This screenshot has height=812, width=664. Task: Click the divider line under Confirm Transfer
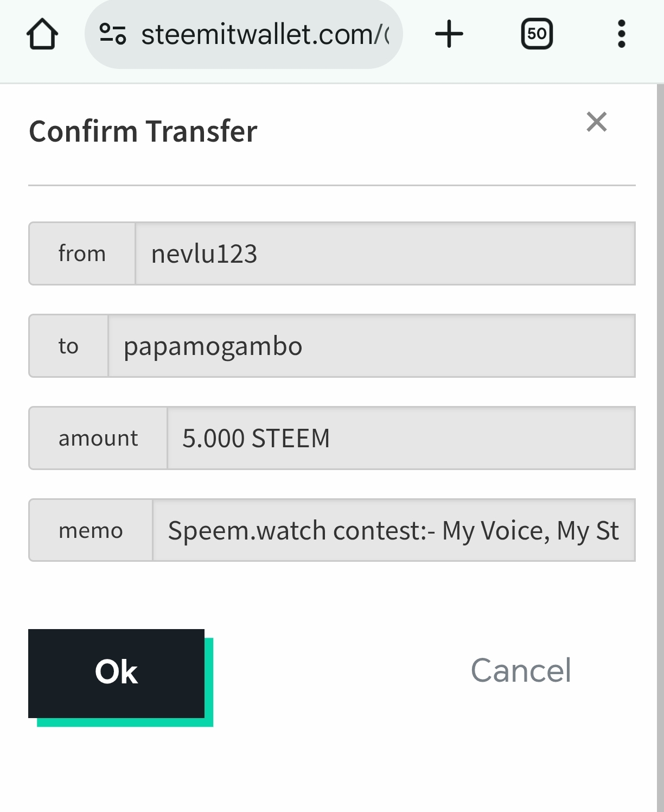pos(331,186)
